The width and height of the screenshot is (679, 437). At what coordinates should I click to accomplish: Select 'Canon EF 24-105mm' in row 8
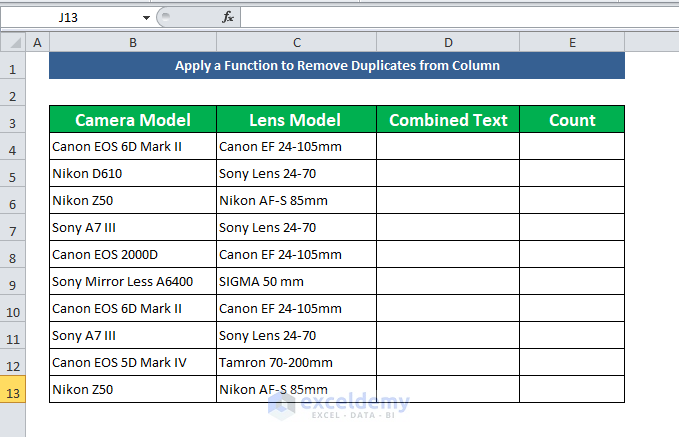point(297,254)
